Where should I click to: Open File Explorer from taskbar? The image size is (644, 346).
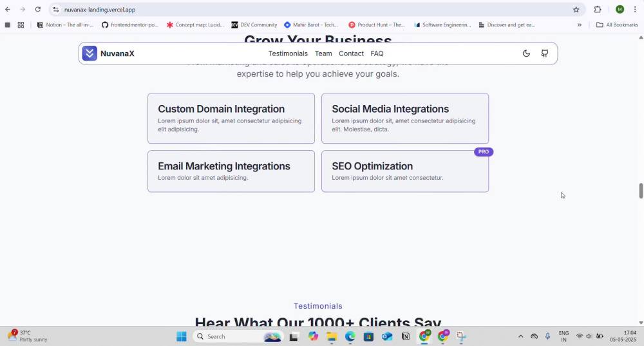click(332, 336)
